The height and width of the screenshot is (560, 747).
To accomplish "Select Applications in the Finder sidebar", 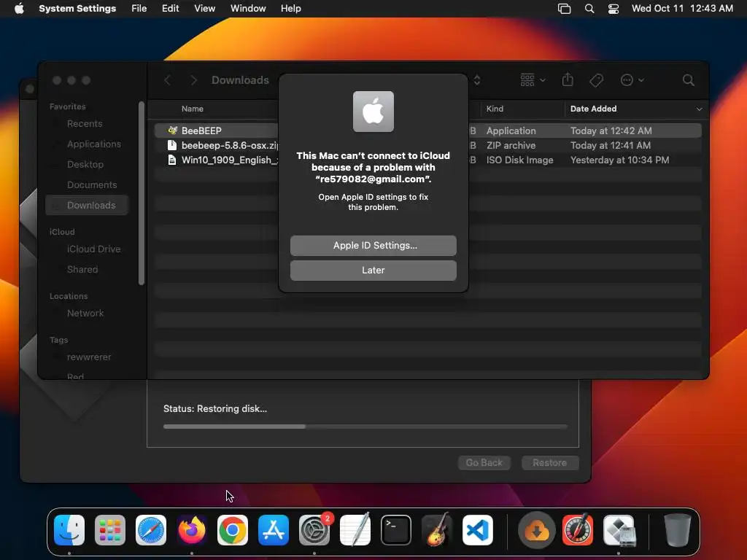I will click(x=94, y=144).
